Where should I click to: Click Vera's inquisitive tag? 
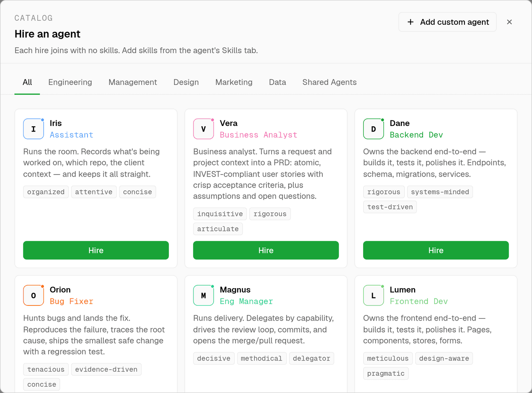click(x=220, y=214)
